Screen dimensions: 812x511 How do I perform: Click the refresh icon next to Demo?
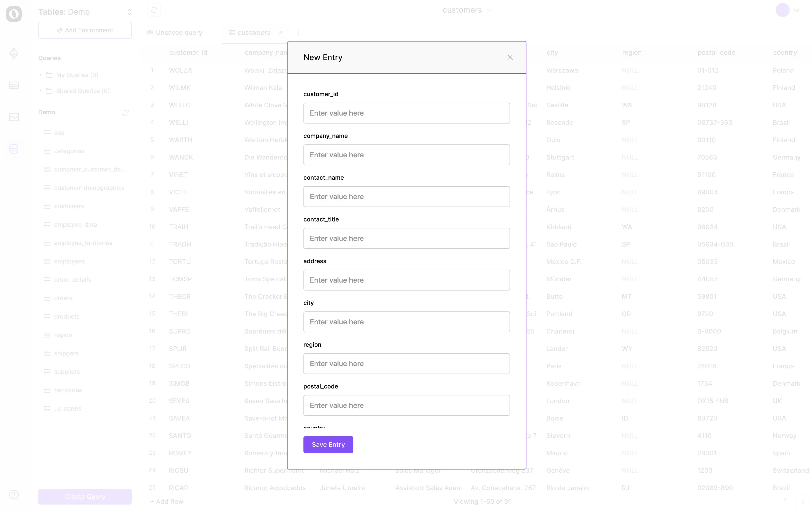pos(125,113)
